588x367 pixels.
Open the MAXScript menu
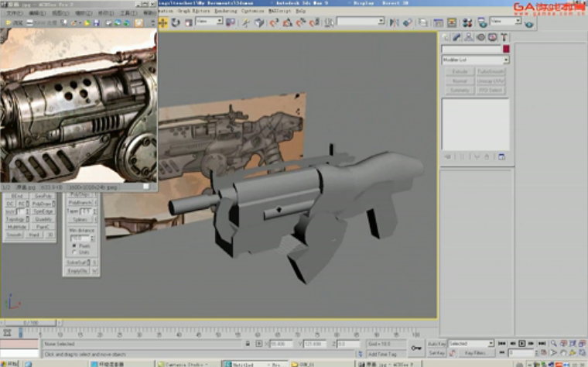[279, 11]
